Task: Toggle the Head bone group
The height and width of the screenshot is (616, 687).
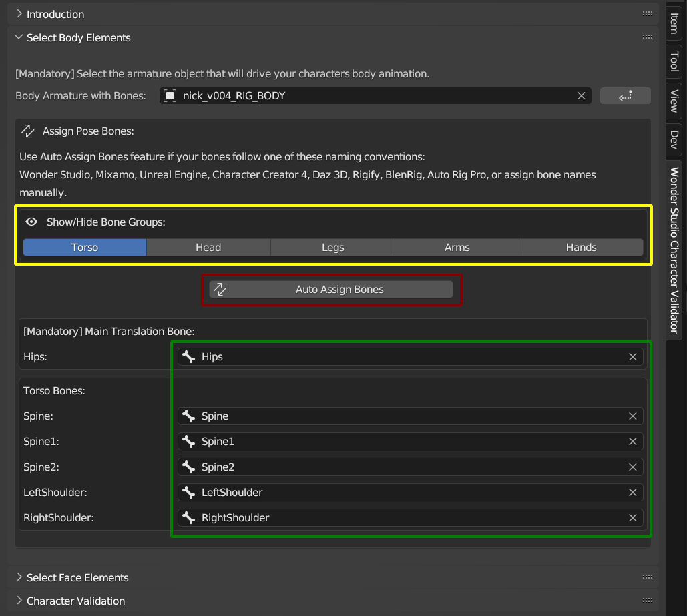Action: 208,248
